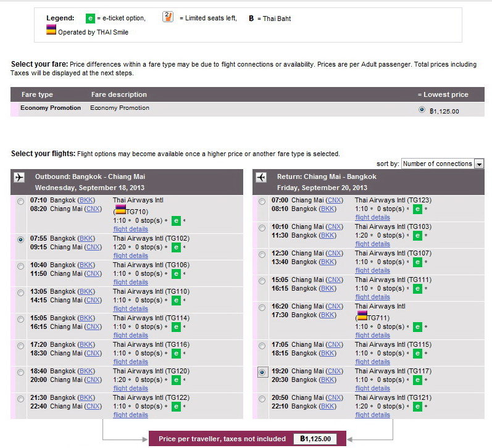Click e-ticket icon for flight TG115
Viewport: 492px width, 448px height.
coord(417,354)
